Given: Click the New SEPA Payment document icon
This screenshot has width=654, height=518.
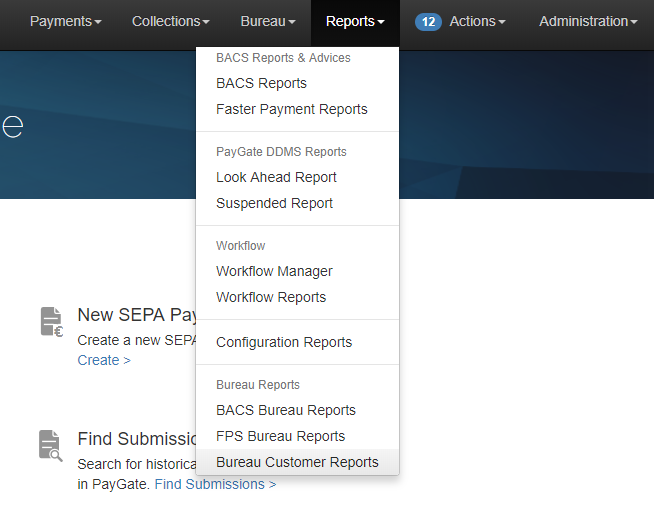Looking at the screenshot, I should tap(51, 322).
